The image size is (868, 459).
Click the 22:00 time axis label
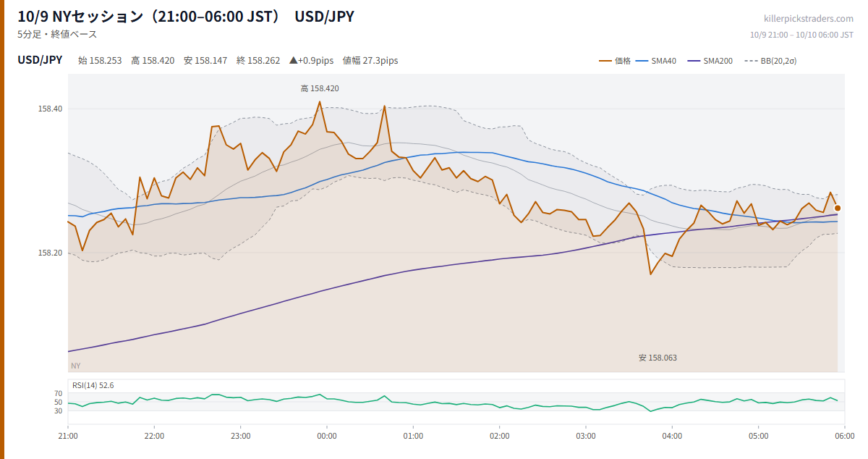(154, 436)
